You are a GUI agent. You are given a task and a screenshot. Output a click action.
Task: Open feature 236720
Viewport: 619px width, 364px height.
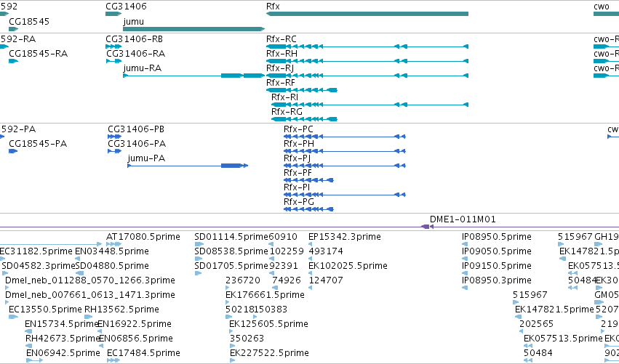point(243,280)
